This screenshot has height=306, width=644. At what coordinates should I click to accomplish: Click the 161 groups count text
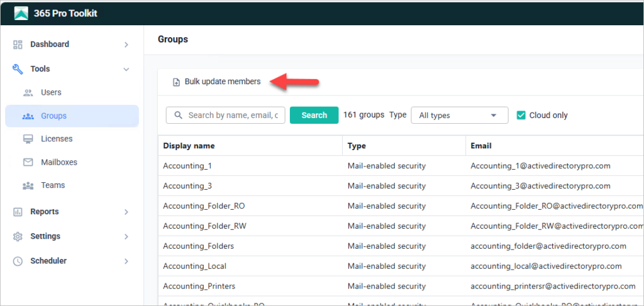364,115
